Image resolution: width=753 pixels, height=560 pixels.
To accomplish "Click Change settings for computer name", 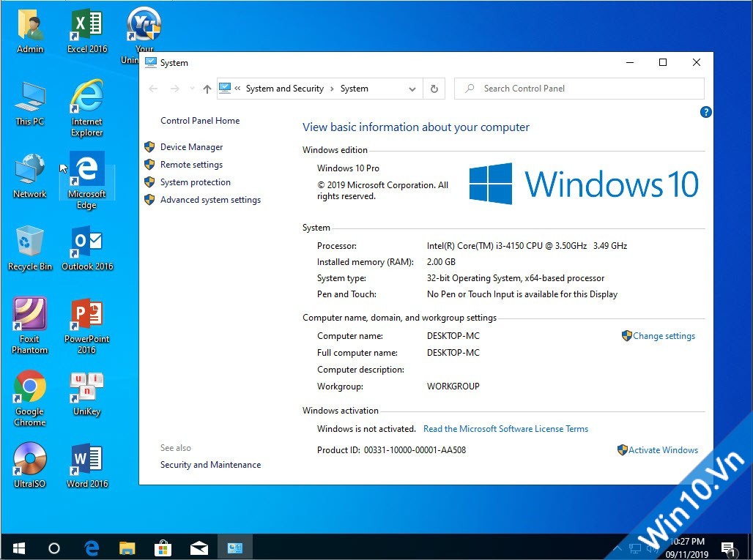I will [x=664, y=336].
